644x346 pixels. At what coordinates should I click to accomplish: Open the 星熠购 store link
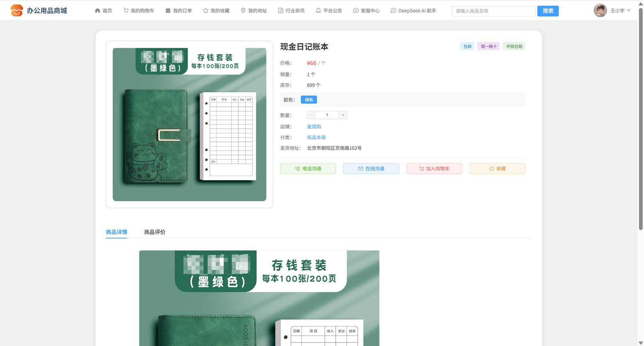tap(314, 127)
